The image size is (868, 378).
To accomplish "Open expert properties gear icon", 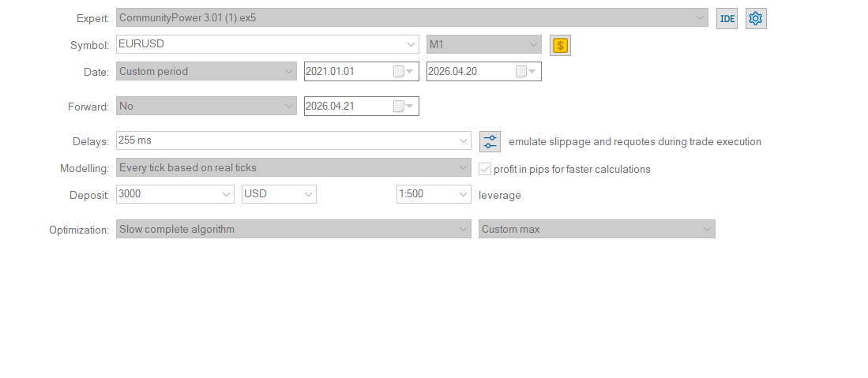I will point(756,18).
